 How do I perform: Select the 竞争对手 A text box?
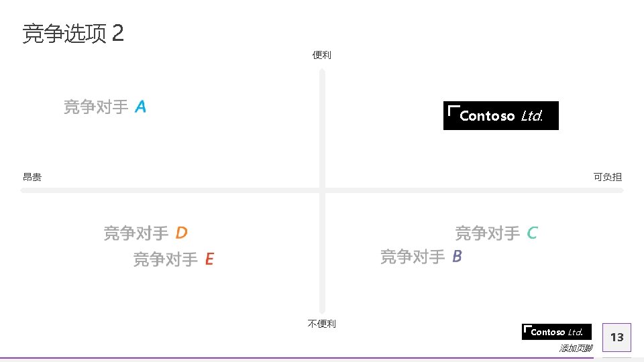click(x=105, y=107)
